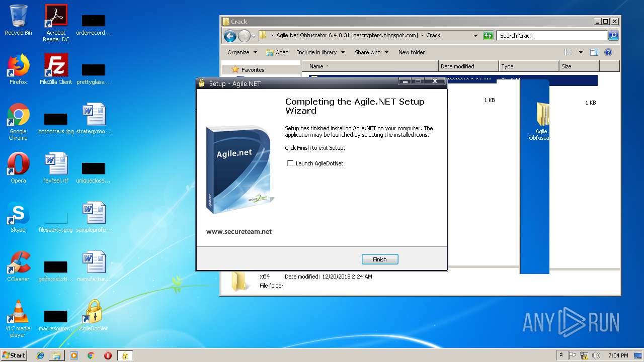Click volume icon in system tray

pos(596,355)
